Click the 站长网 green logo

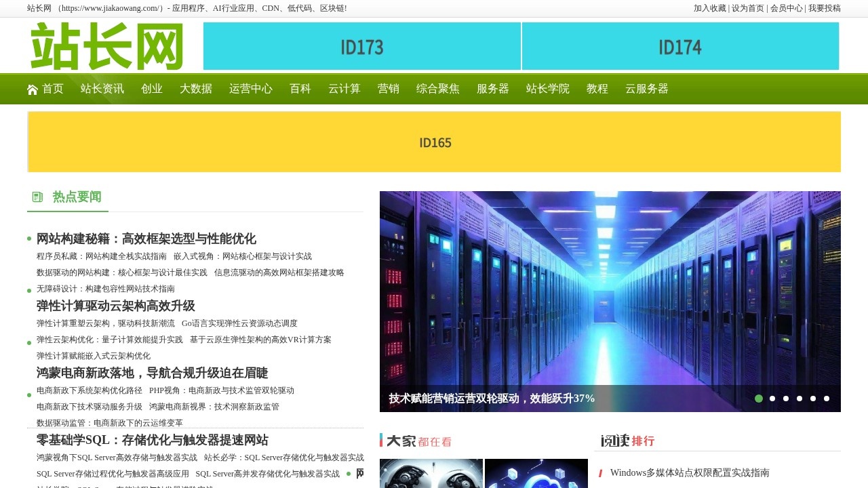point(106,46)
